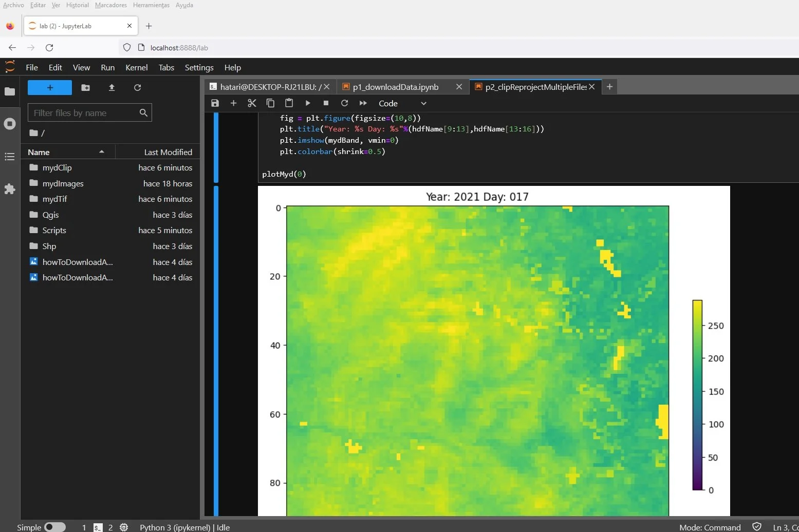
Task: Sort files by Name column
Action: point(39,152)
